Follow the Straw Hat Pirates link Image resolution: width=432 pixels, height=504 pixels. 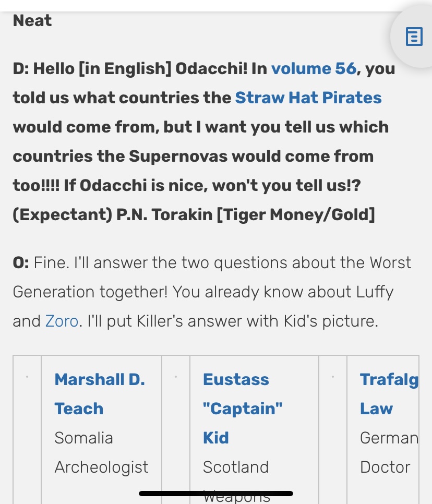point(308,98)
